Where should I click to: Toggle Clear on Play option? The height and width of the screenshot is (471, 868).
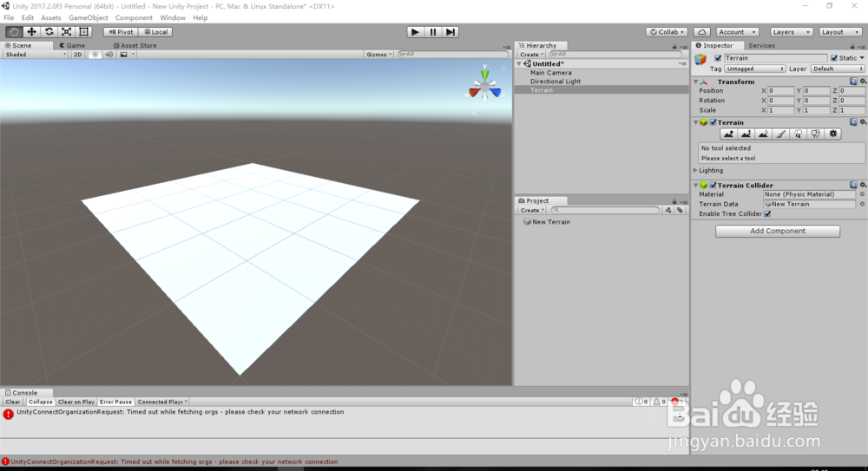pyautogui.click(x=76, y=402)
